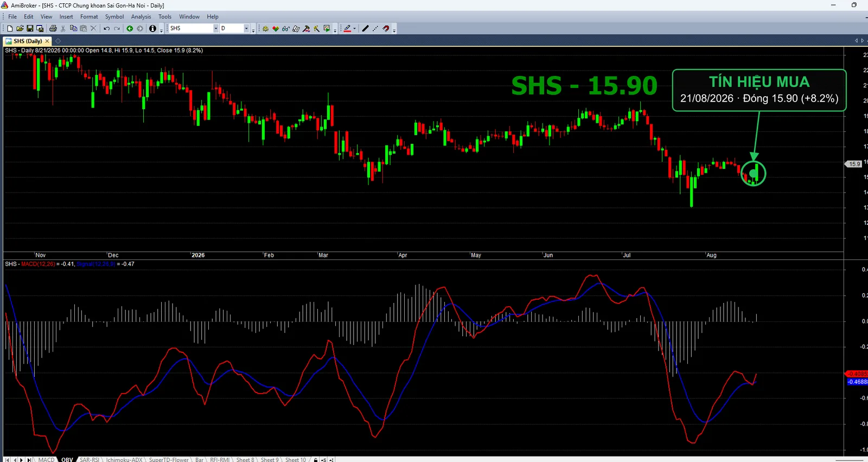Click the yellow gear icon right of the interval box
The width and height of the screenshot is (868, 462).
click(x=265, y=28)
